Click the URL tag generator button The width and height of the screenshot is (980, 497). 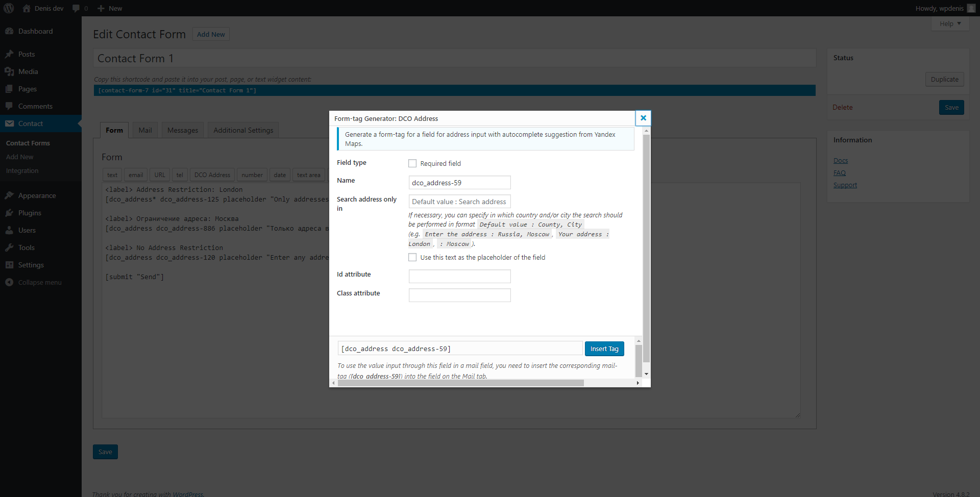160,175
